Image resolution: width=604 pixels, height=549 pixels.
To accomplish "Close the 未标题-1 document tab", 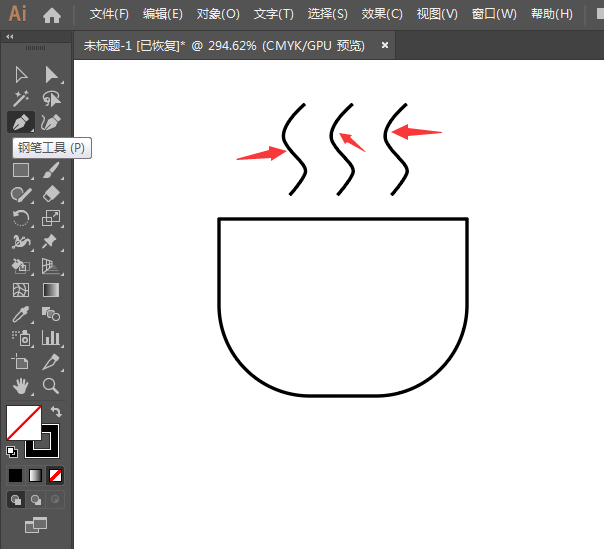I will (x=385, y=45).
